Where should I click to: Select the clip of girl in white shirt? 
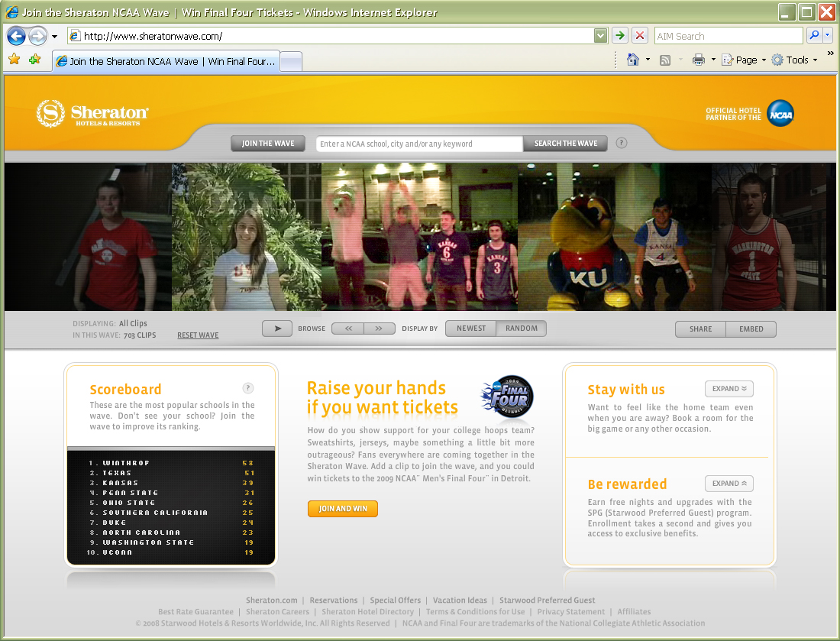[247, 237]
